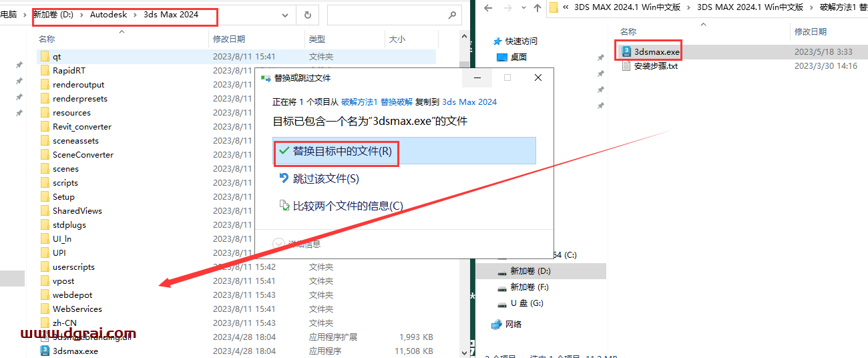Select the vpost folder row
The height and width of the screenshot is (358, 868).
point(236,281)
